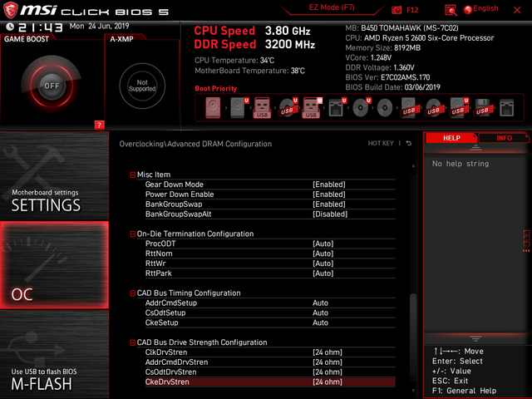The width and height of the screenshot is (532, 399).
Task: Pick the UEFI network boot device
Action: 337,108
